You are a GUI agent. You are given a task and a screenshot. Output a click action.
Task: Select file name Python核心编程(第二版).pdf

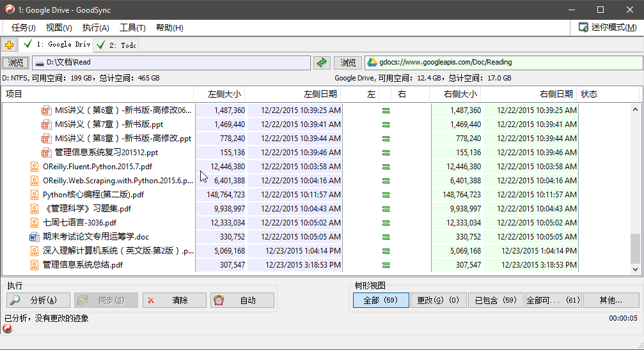[93, 195]
